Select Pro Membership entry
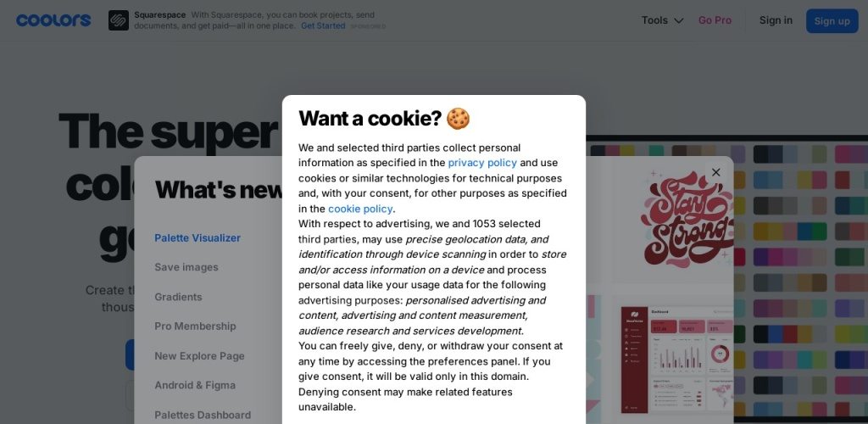 pyautogui.click(x=196, y=326)
